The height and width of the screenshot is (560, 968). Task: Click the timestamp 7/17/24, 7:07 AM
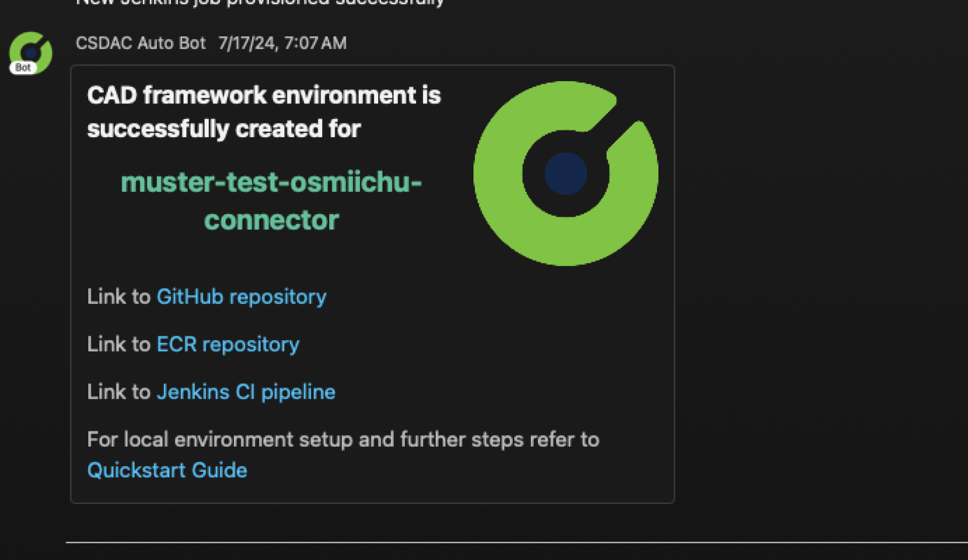click(x=282, y=43)
